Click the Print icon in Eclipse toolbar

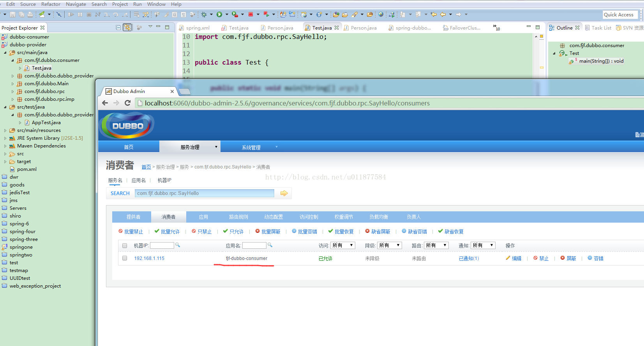(x=30, y=14)
